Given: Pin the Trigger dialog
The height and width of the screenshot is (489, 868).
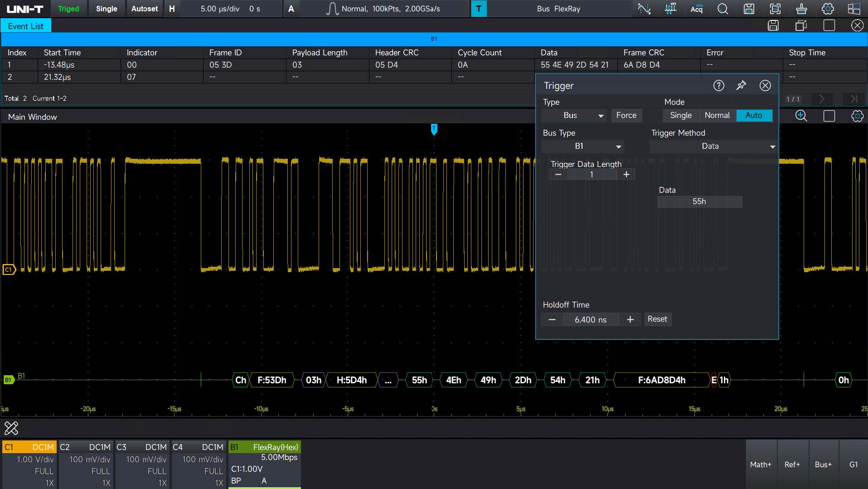Looking at the screenshot, I should point(741,86).
